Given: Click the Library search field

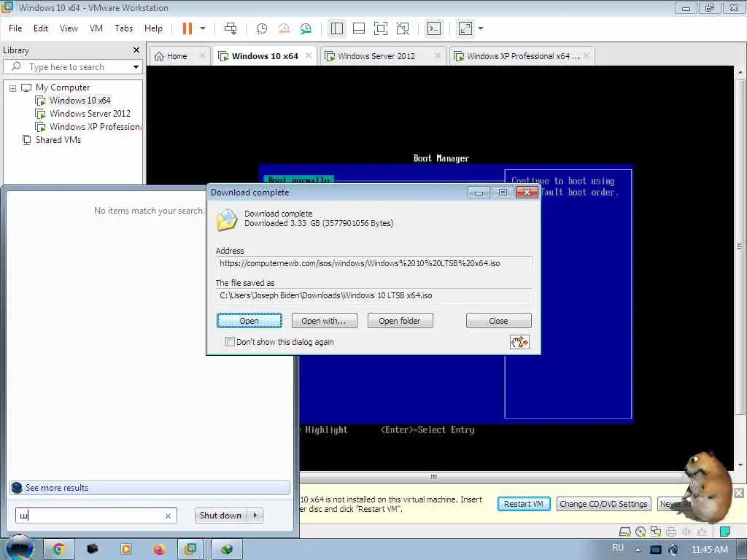Looking at the screenshot, I should click(x=71, y=67).
